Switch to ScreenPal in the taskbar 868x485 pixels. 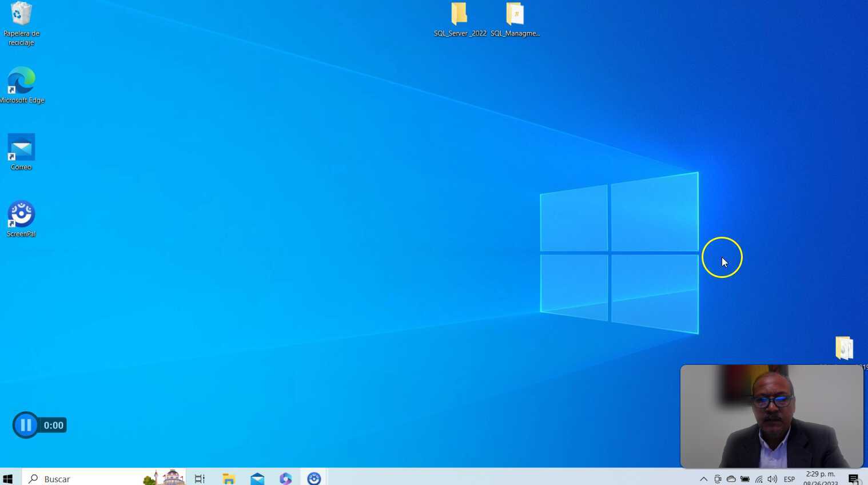pos(314,479)
